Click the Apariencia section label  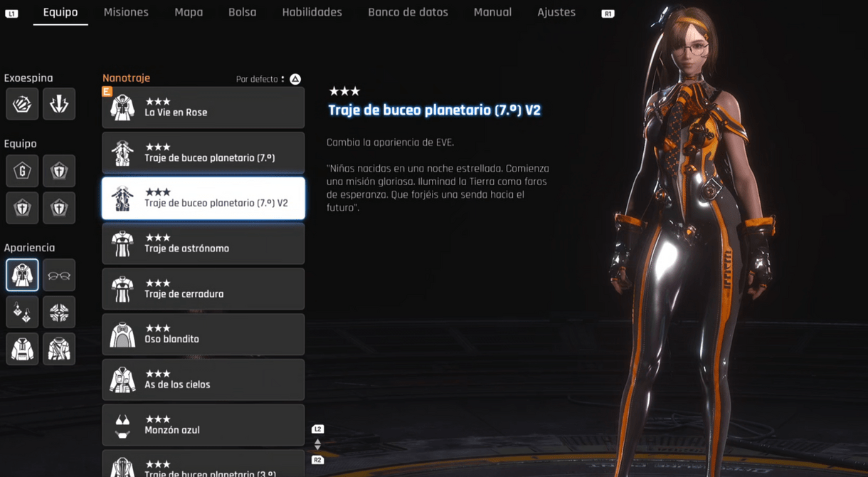pos(29,248)
